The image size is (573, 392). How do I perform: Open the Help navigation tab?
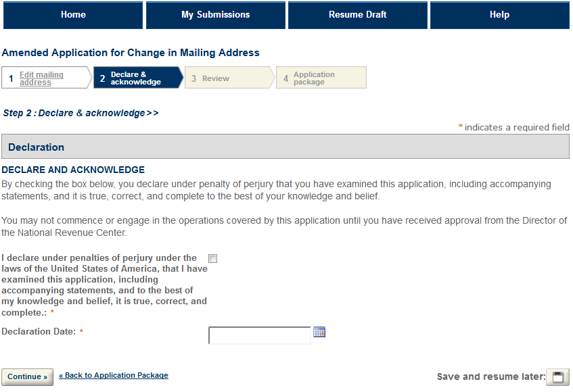click(499, 15)
